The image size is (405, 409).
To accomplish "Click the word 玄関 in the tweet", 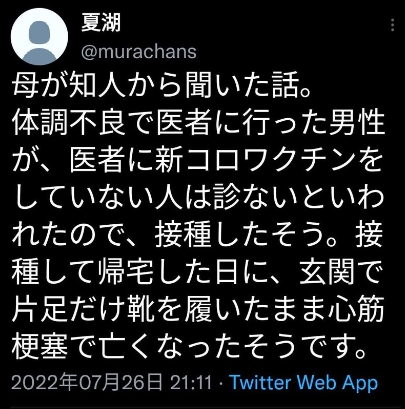I will pos(327,274).
